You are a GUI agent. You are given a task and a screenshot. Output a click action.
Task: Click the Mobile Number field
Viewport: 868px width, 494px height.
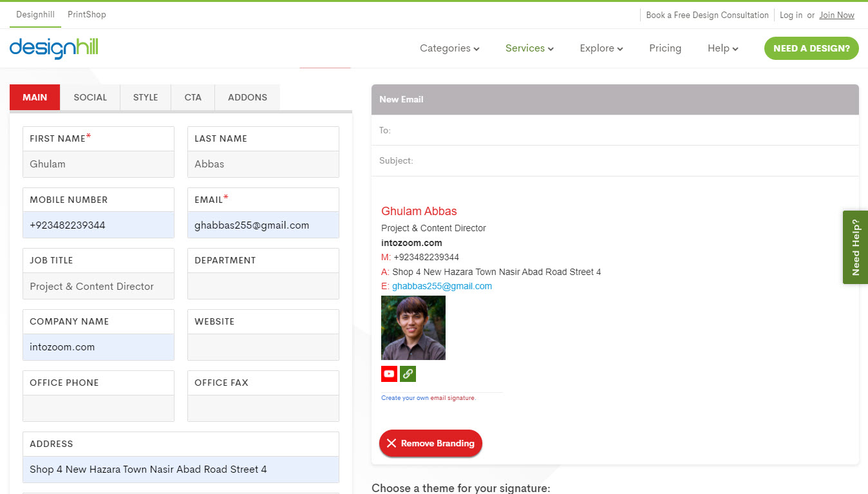pyautogui.click(x=99, y=225)
